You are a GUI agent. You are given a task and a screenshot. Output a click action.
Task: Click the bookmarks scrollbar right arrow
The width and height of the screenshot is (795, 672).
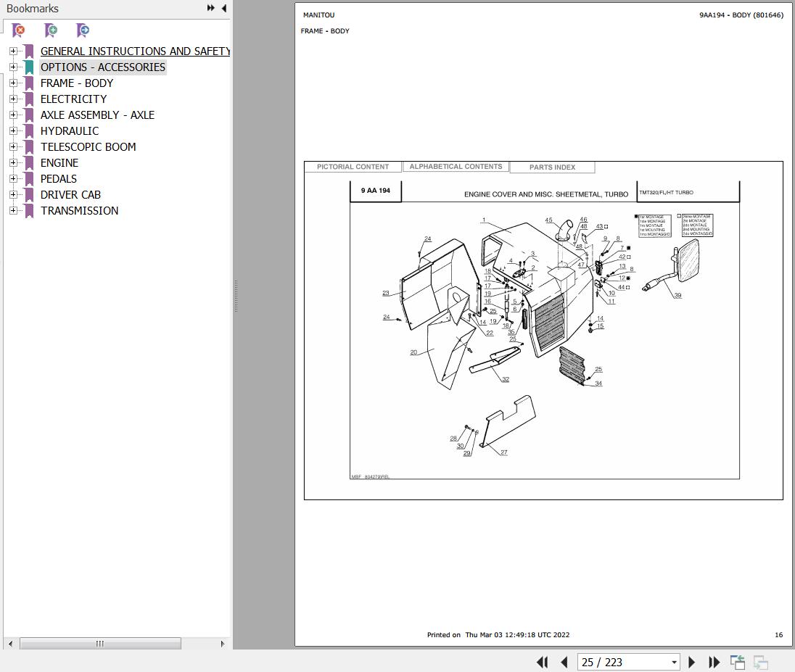click(222, 644)
